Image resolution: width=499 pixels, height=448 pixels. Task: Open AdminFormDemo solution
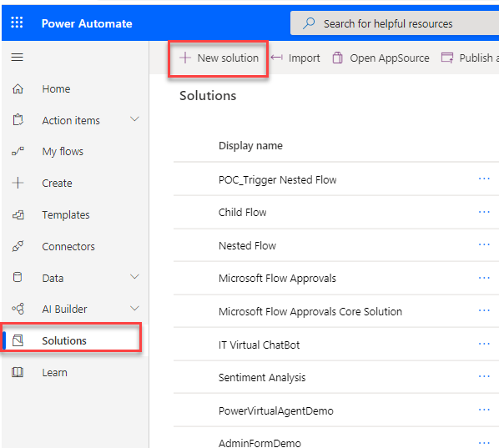[260, 443]
